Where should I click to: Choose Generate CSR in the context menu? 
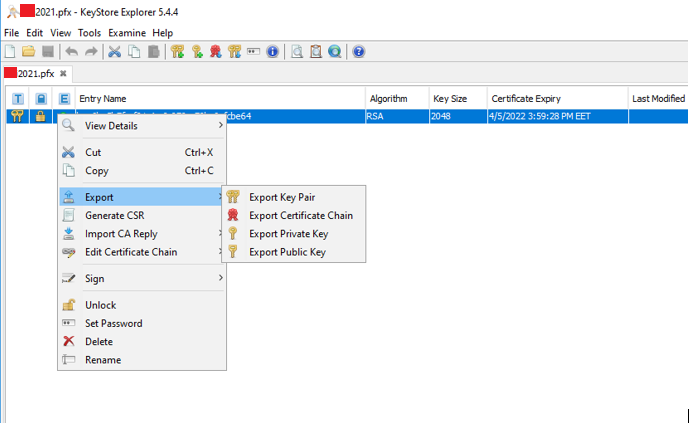[116, 215]
